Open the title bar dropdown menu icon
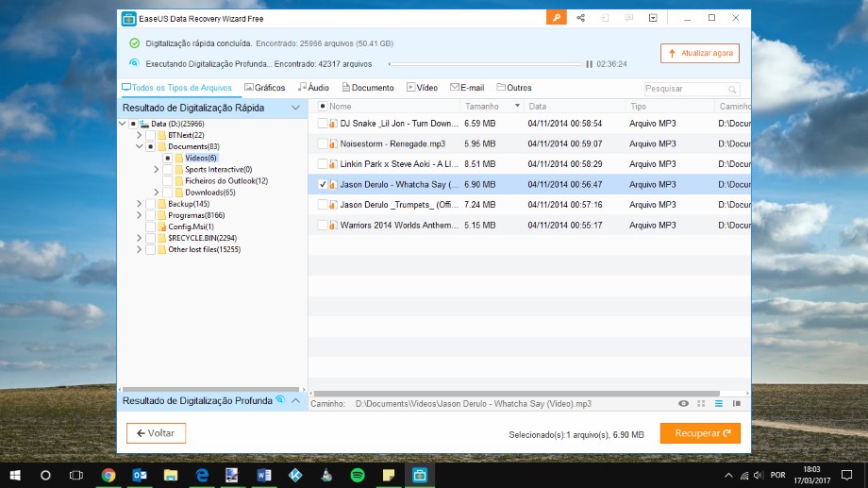Image resolution: width=868 pixels, height=488 pixels. coord(653,18)
